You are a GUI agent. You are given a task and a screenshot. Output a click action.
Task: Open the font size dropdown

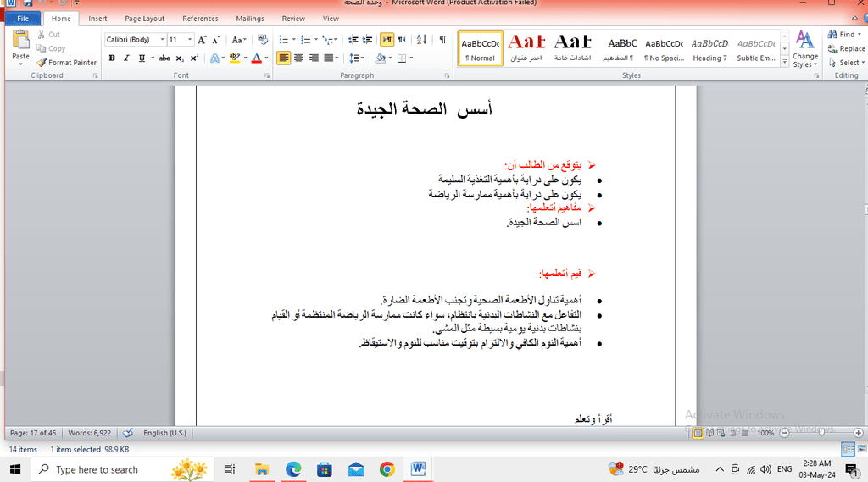coord(190,40)
